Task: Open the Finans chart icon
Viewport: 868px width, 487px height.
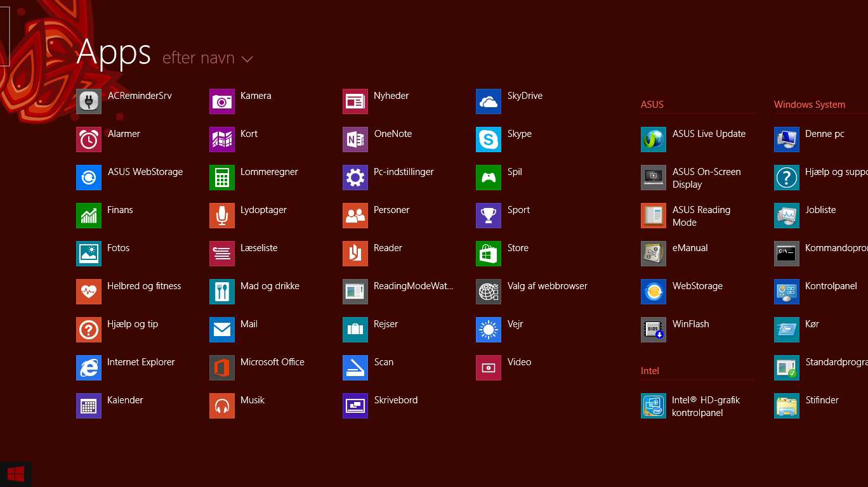Action: coord(89,216)
